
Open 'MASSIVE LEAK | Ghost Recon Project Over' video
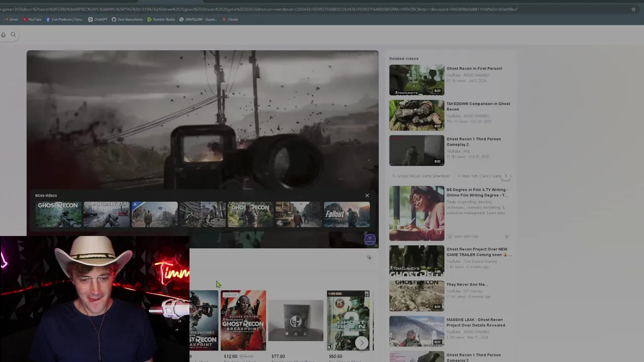coord(475,322)
